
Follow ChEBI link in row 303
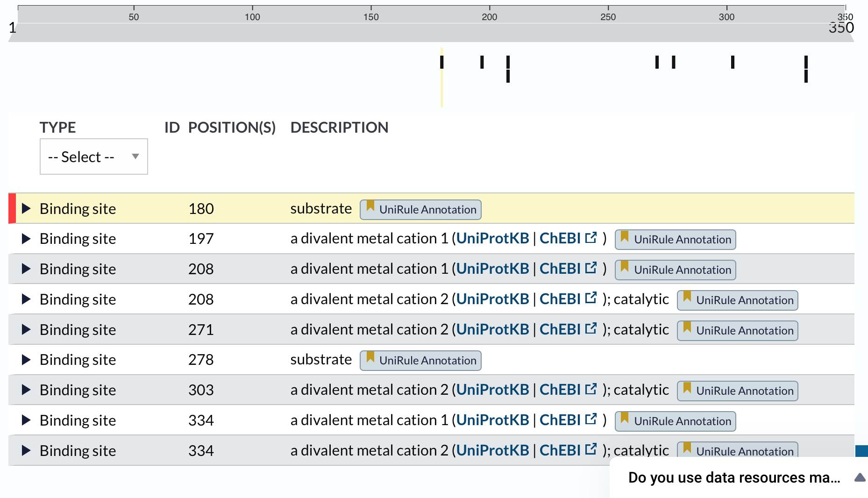point(568,390)
